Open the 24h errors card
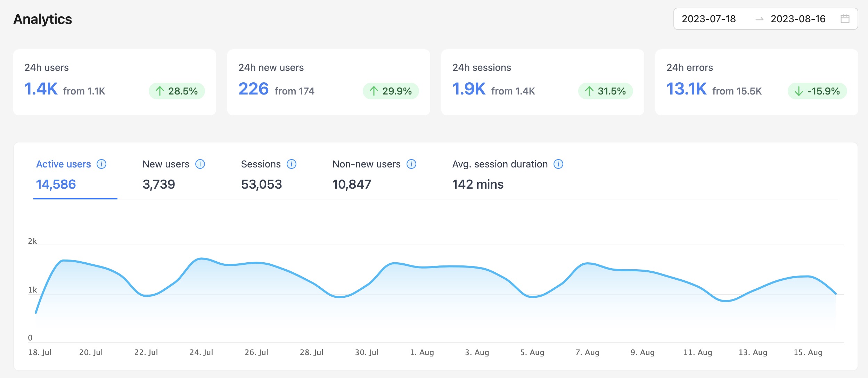The image size is (868, 378). tap(757, 82)
